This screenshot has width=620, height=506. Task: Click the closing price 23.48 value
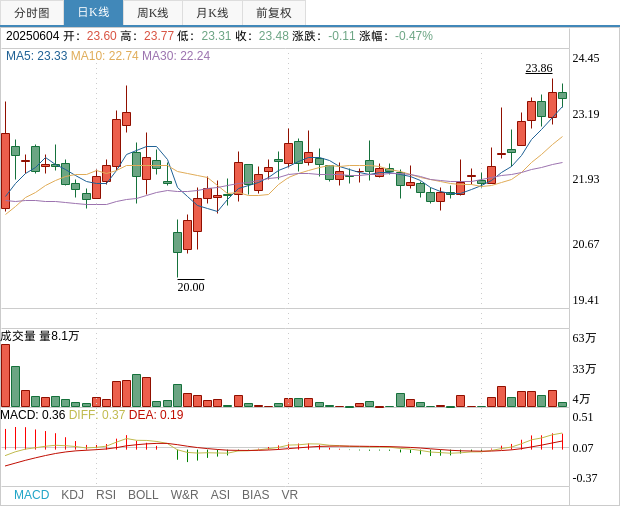274,36
